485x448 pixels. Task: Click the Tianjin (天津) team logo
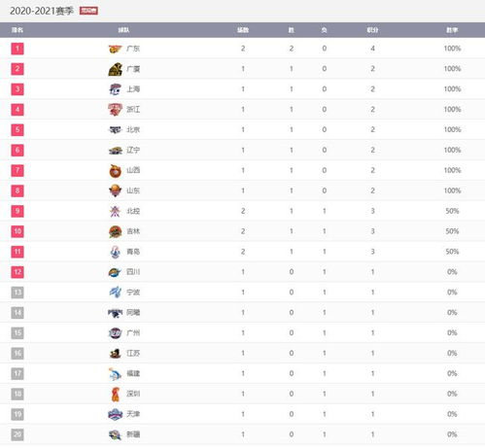(x=115, y=414)
